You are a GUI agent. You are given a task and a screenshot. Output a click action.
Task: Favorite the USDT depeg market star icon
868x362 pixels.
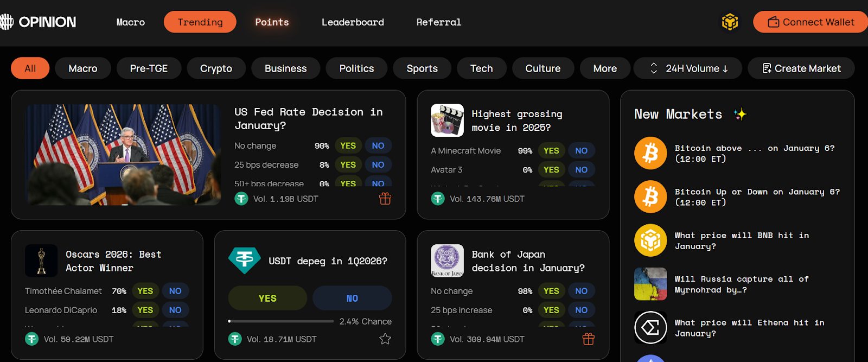385,339
